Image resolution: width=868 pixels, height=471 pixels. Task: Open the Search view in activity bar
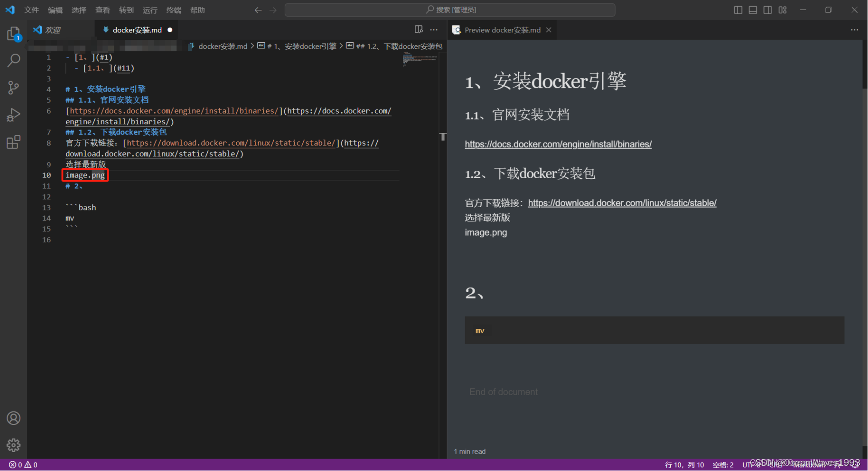13,60
